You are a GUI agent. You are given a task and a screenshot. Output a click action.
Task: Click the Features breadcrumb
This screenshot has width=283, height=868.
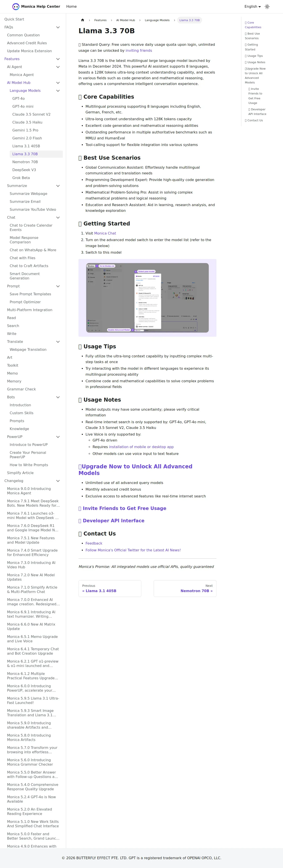(x=101, y=20)
